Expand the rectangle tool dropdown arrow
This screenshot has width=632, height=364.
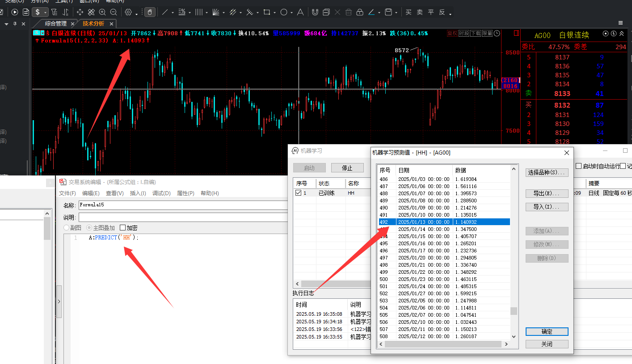coord(274,13)
